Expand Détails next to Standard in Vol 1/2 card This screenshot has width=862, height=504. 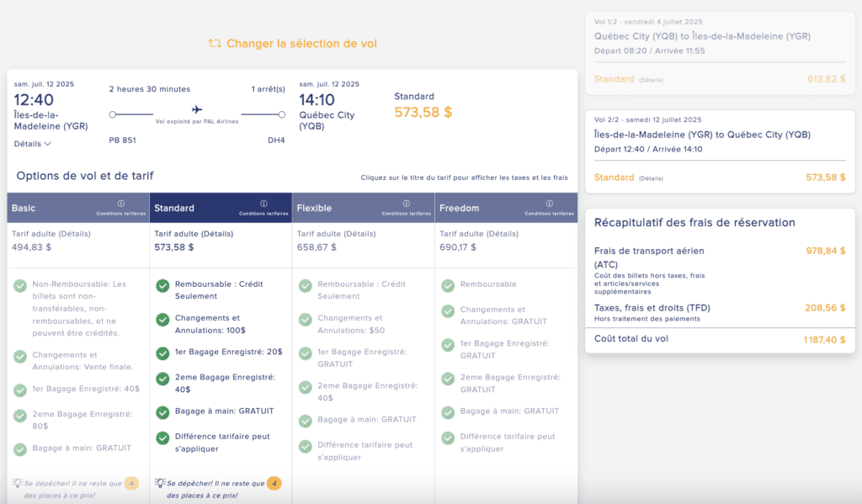pyautogui.click(x=650, y=80)
